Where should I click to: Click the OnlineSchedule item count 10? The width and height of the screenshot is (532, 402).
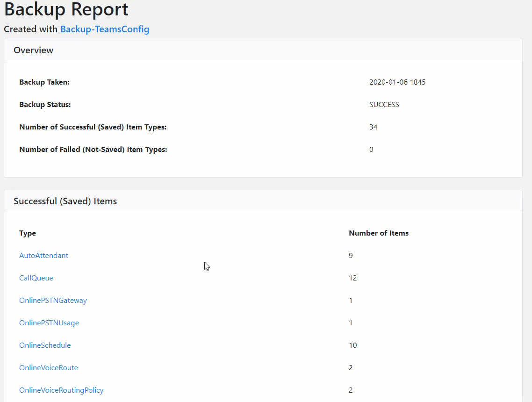pyautogui.click(x=352, y=345)
